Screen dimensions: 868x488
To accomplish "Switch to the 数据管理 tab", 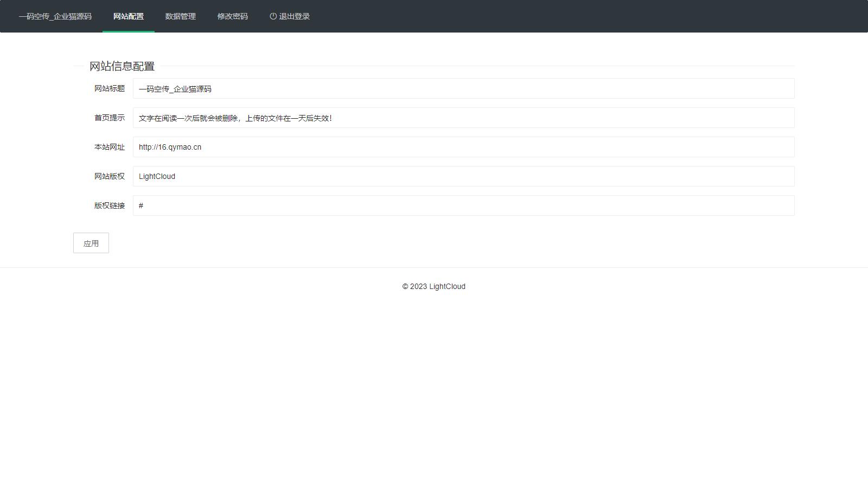I will tap(181, 16).
